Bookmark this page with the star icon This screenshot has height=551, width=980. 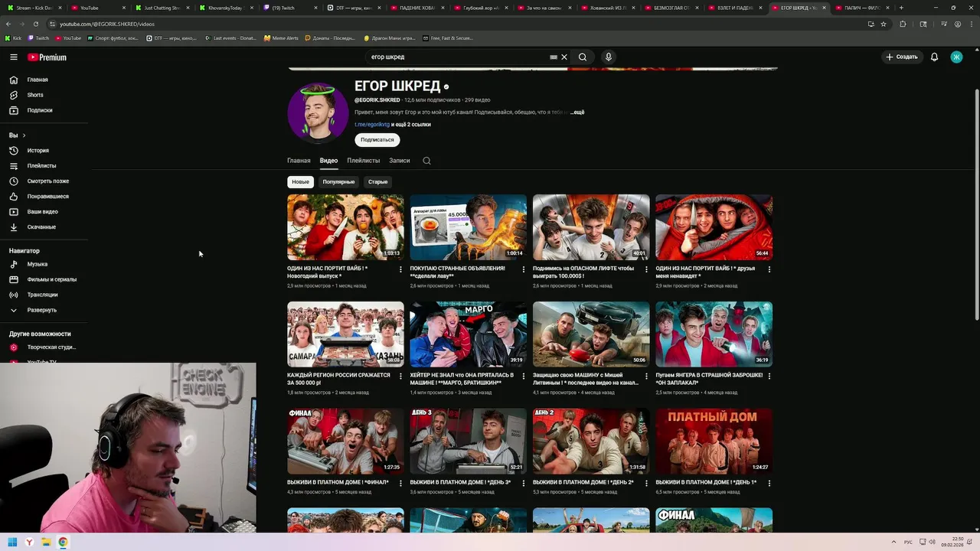pyautogui.click(x=884, y=24)
